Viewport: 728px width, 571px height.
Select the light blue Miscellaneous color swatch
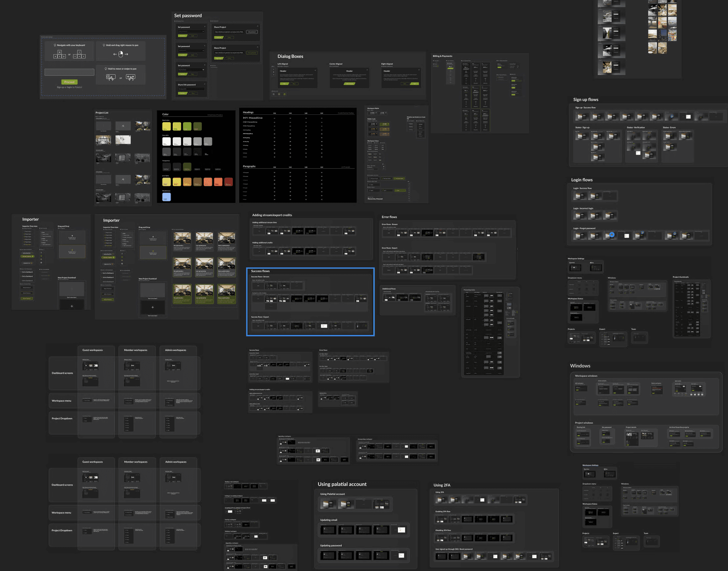[x=166, y=197]
